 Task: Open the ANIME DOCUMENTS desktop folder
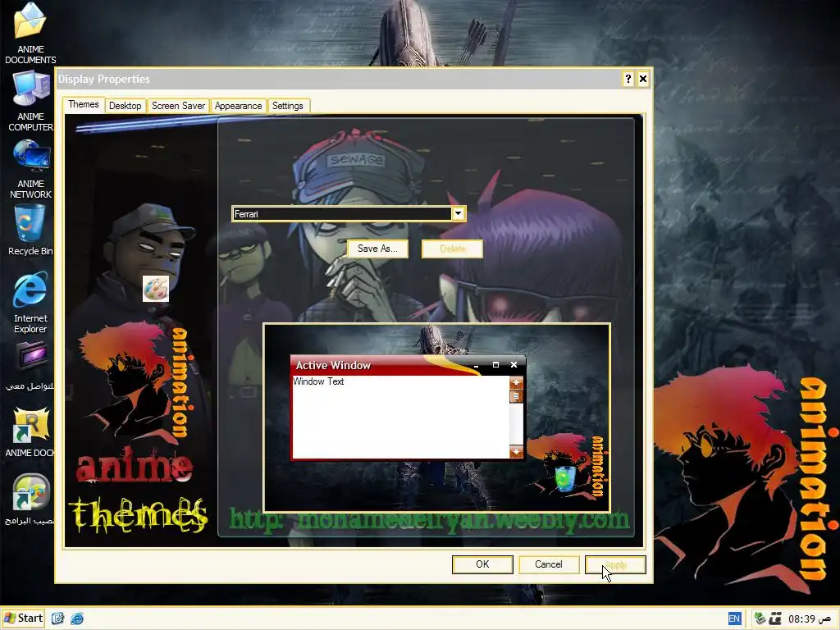[x=30, y=33]
